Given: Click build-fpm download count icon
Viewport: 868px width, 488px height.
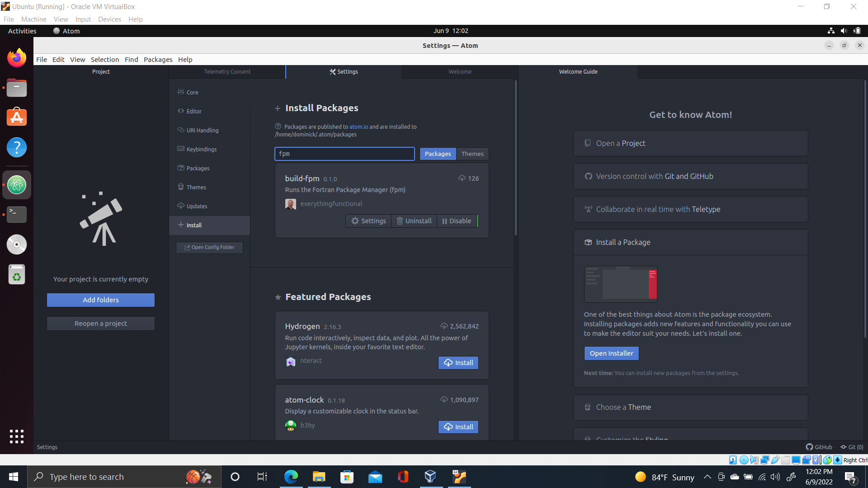Looking at the screenshot, I should (x=462, y=178).
